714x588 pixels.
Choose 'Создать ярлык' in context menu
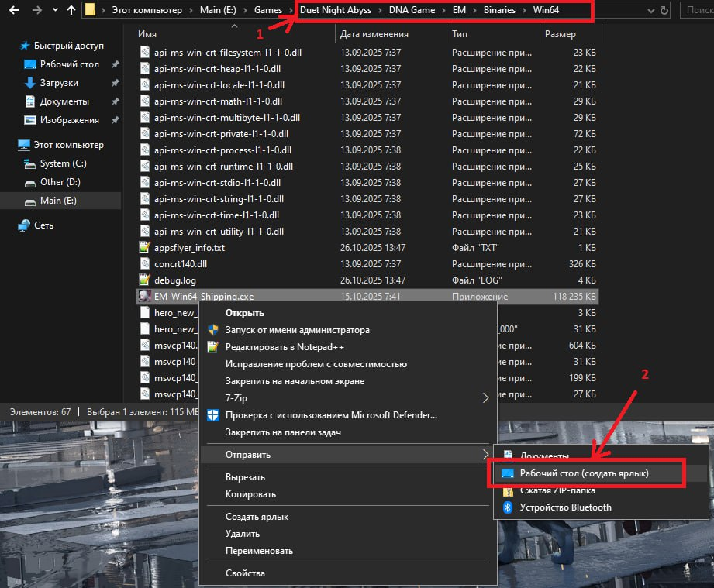(348, 517)
